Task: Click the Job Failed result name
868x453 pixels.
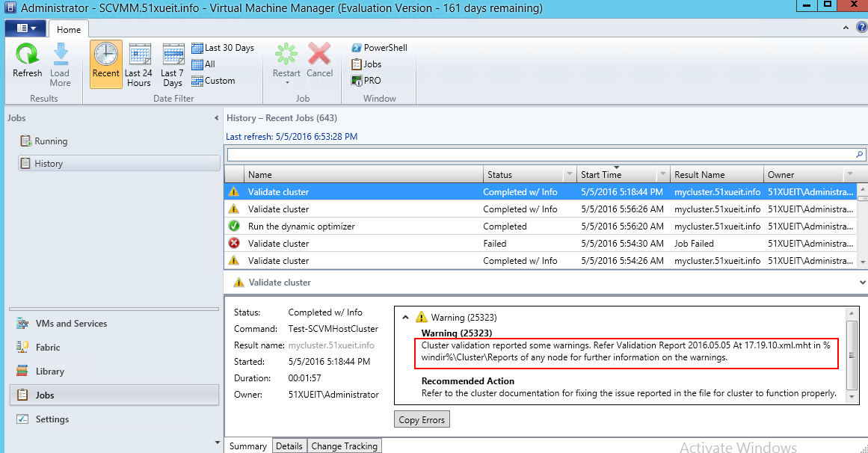Action: point(694,243)
